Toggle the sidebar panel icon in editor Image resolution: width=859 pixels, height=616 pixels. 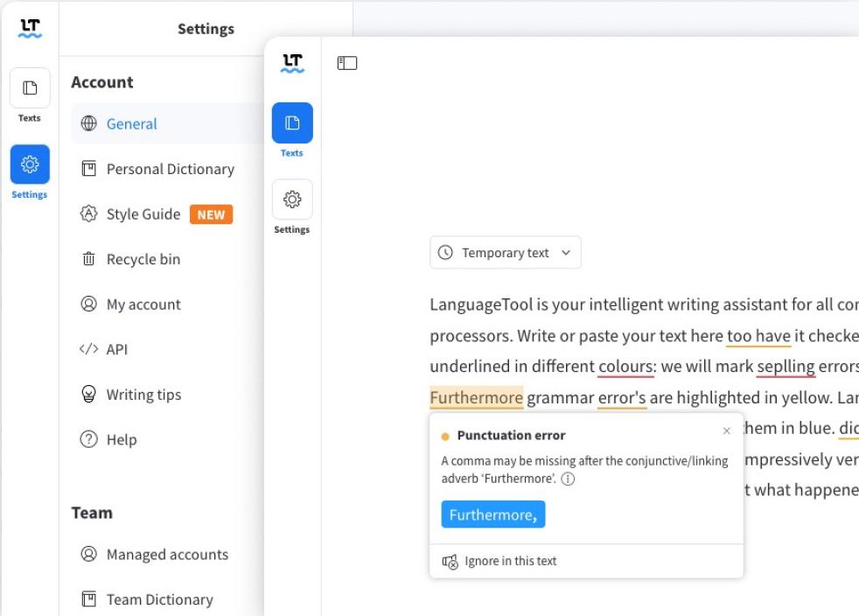coord(346,63)
